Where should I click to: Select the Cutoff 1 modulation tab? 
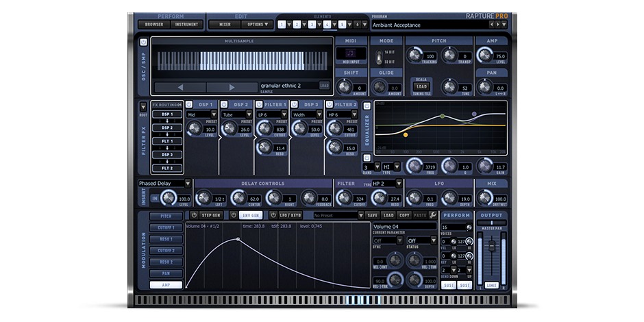click(x=166, y=227)
